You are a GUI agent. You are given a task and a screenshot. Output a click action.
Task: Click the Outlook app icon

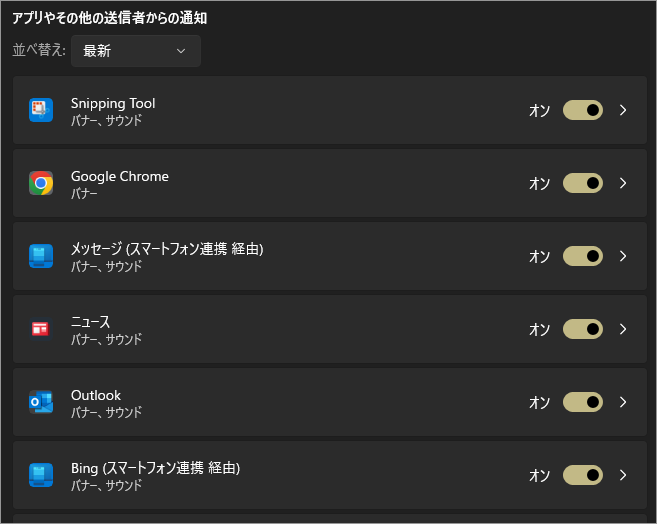[x=40, y=402]
